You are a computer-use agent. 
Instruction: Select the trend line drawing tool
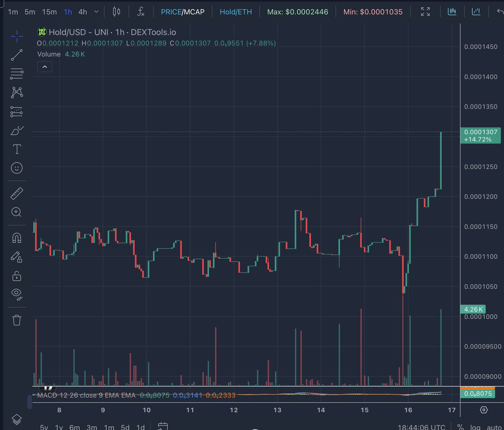[x=17, y=55]
